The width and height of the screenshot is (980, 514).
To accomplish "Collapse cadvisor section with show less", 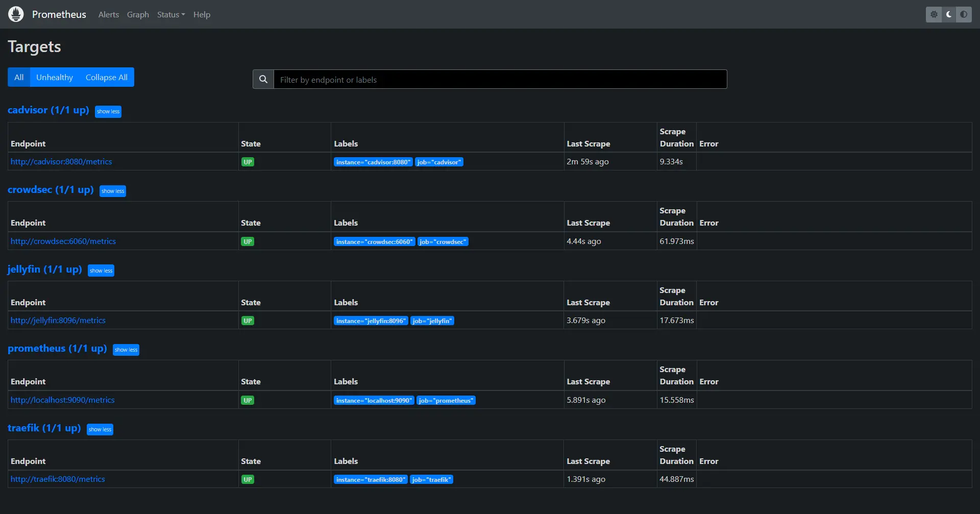I will 108,111.
